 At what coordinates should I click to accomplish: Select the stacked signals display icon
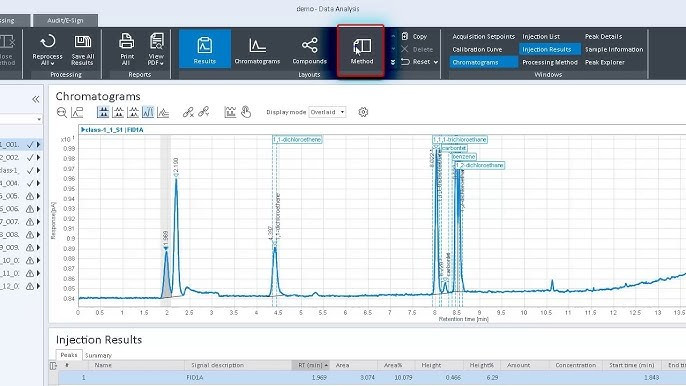click(163, 112)
